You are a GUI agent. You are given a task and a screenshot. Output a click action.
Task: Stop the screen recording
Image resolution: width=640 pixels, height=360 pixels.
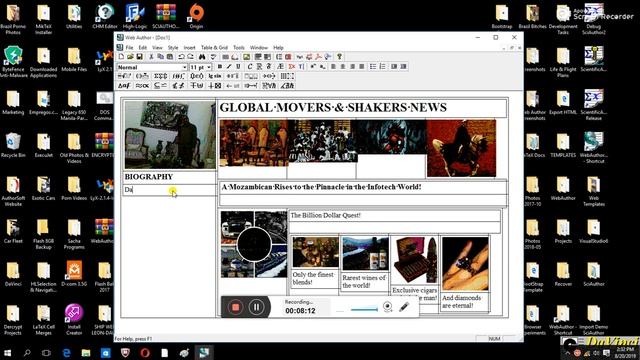236,307
